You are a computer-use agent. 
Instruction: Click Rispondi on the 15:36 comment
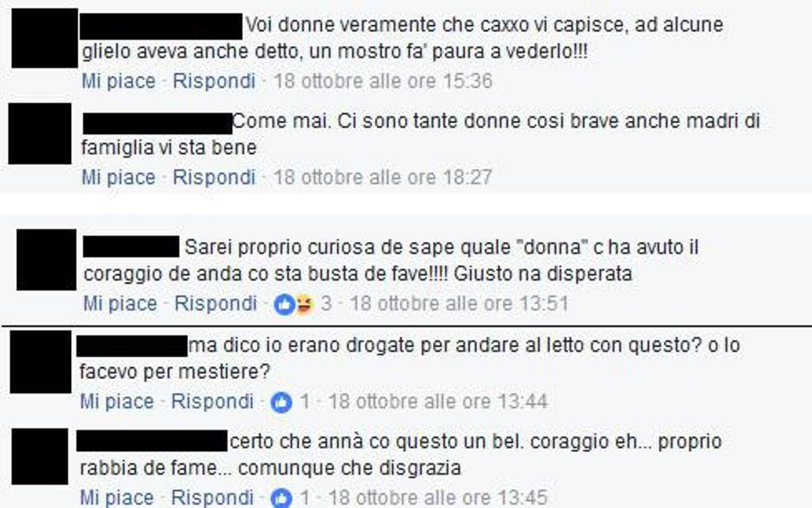(x=215, y=82)
